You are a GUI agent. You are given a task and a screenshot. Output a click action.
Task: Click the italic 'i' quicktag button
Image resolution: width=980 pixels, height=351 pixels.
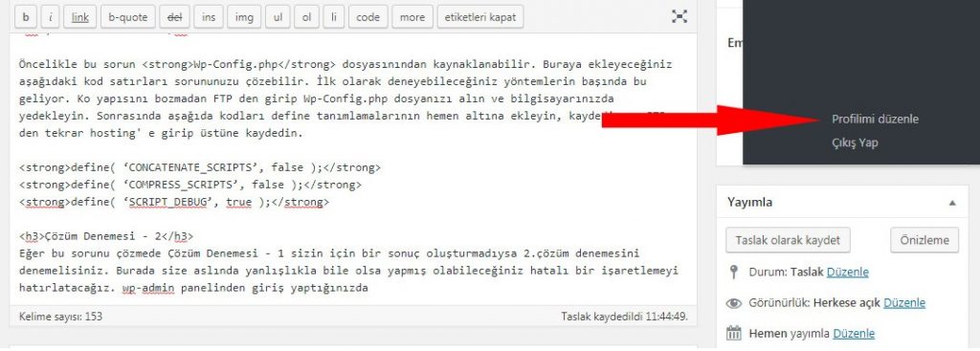(51, 17)
